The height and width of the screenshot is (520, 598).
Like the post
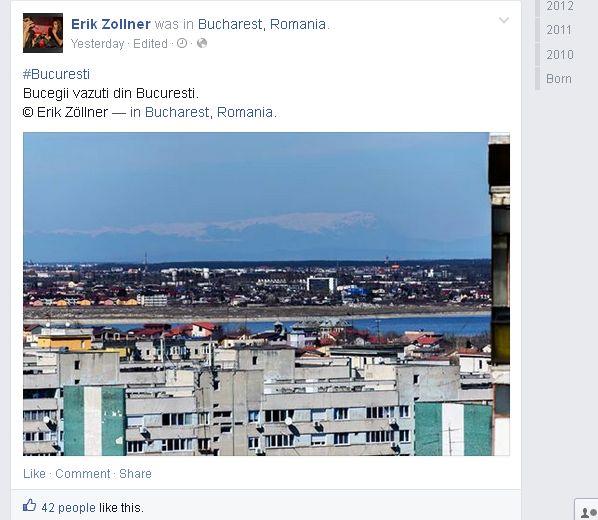[34, 473]
